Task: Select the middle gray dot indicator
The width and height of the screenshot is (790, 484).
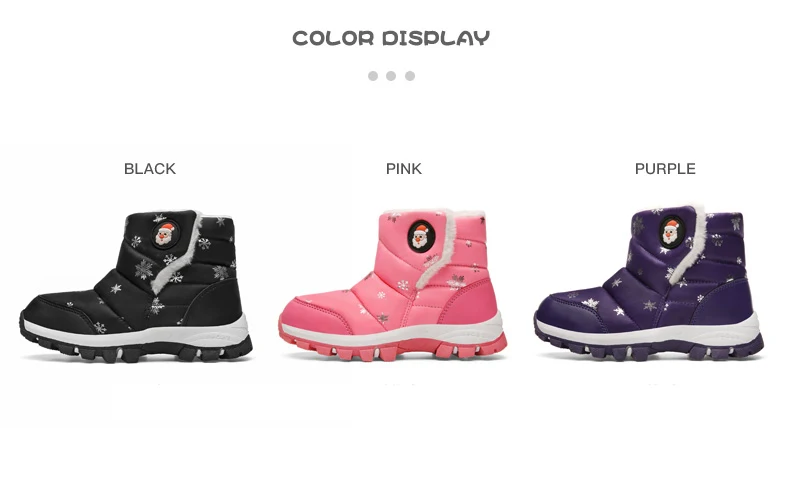Action: click(x=391, y=76)
